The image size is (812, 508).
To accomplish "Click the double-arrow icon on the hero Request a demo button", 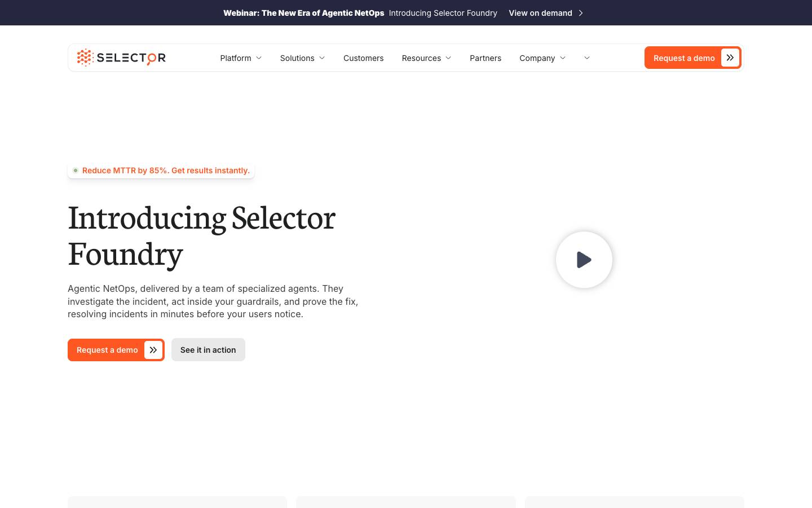I will click(153, 350).
